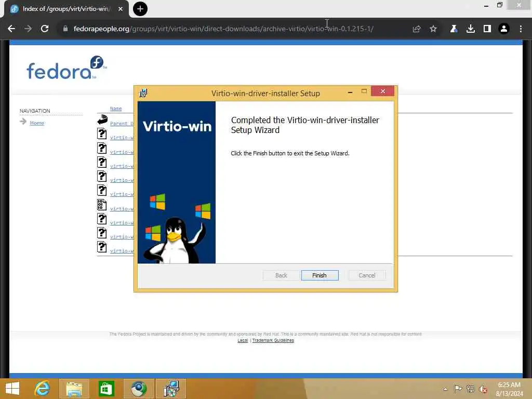Image resolution: width=532 pixels, height=399 pixels.
Task: Open the browser downloads icon
Action: point(471,29)
